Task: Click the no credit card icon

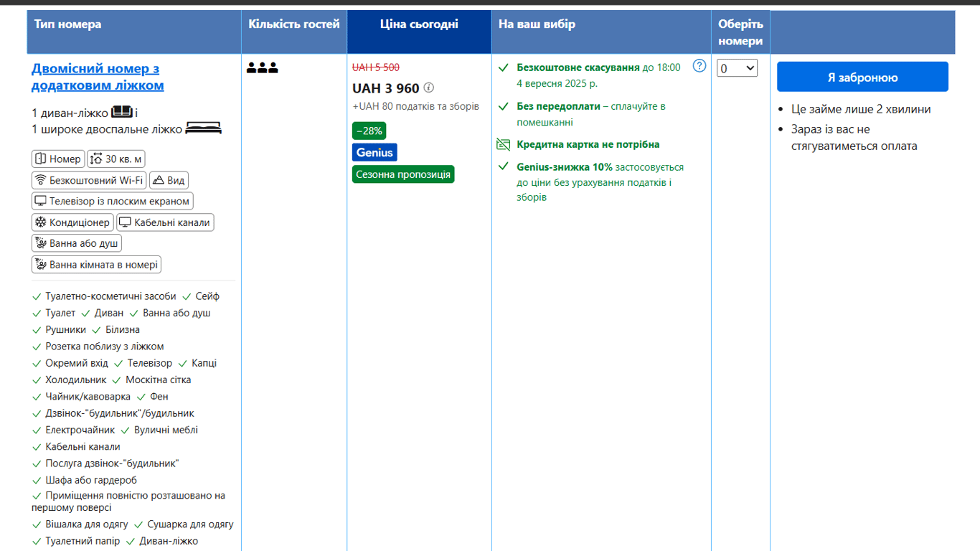Action: click(504, 144)
